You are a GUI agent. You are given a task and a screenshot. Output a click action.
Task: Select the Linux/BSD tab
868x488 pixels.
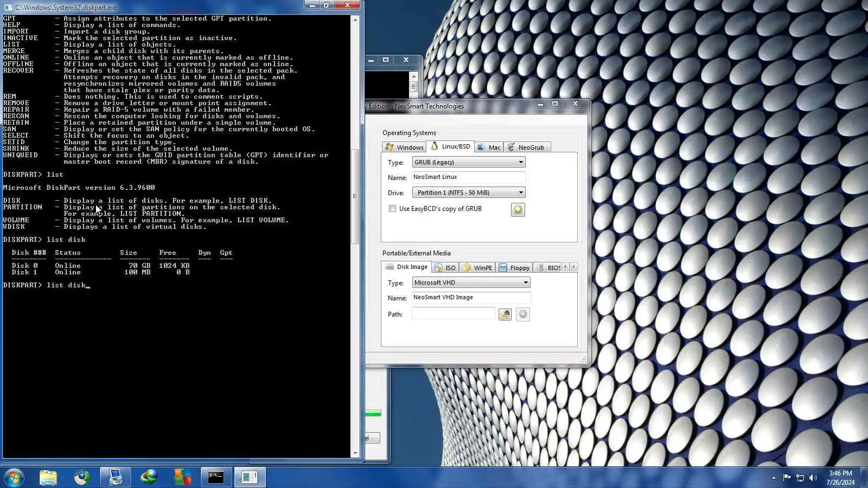(451, 146)
